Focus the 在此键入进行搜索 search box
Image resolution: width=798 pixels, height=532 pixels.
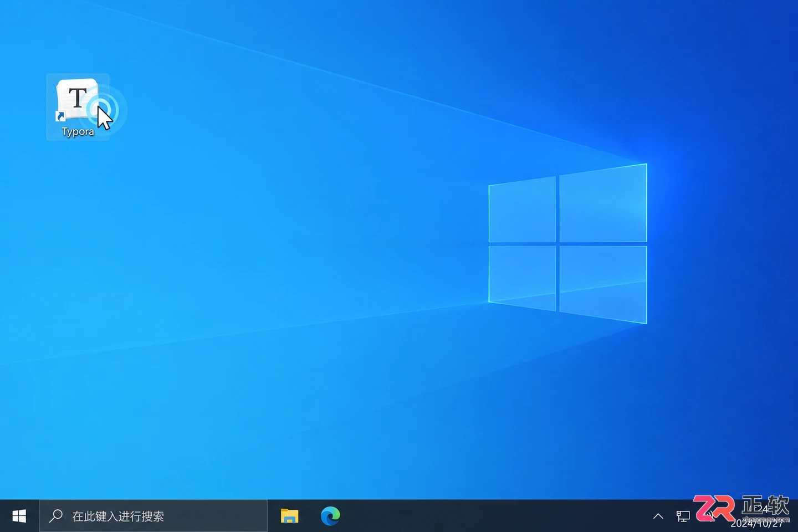[x=154, y=516]
